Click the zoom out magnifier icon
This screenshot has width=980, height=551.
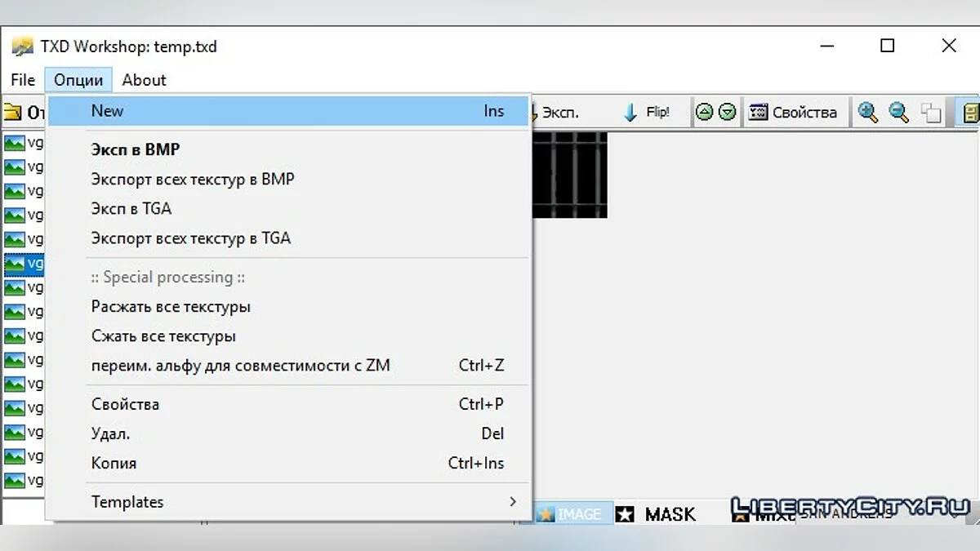coord(899,113)
